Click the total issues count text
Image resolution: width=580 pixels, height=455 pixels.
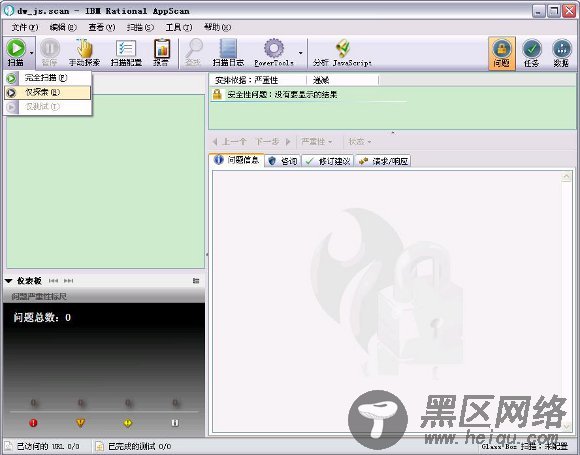pyautogui.click(x=42, y=318)
